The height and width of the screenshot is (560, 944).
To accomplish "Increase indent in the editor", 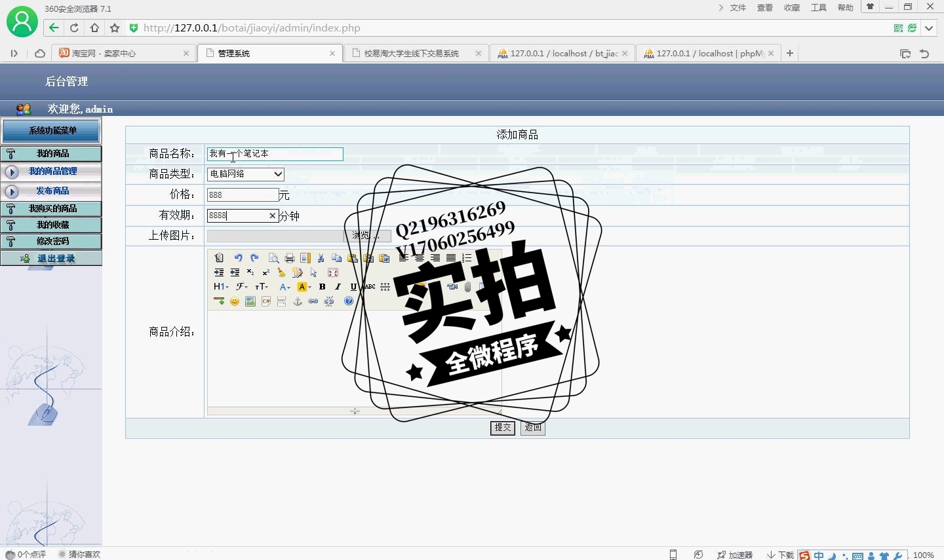I will point(219,272).
